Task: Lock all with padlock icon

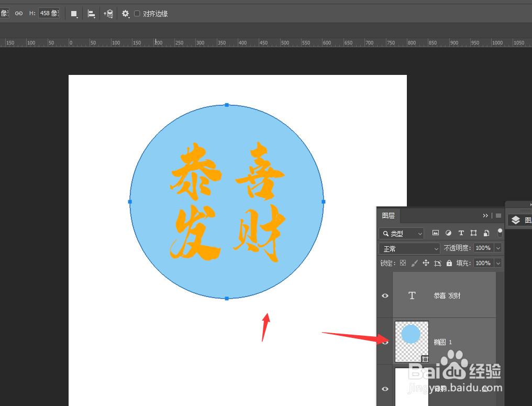Action: coord(449,263)
